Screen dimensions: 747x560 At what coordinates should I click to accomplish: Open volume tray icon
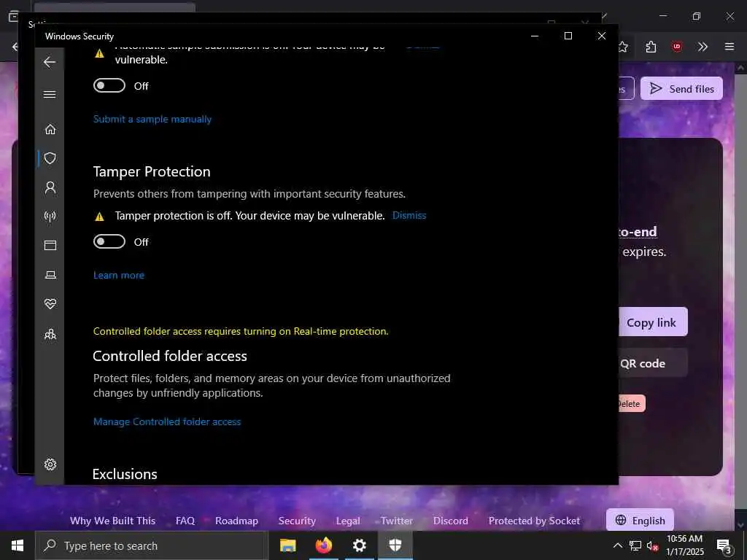[x=652, y=546]
